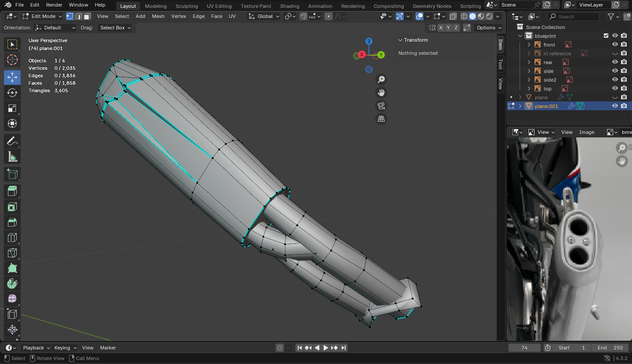Switch to edge select mode
Viewport: 632px width, 364px height.
(78, 16)
